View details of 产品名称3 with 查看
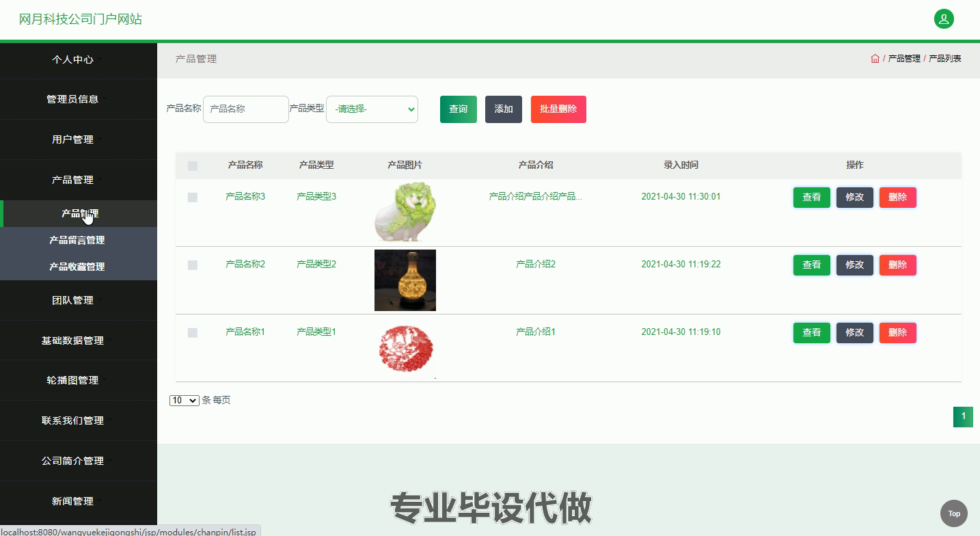The width and height of the screenshot is (980, 536). [812, 198]
